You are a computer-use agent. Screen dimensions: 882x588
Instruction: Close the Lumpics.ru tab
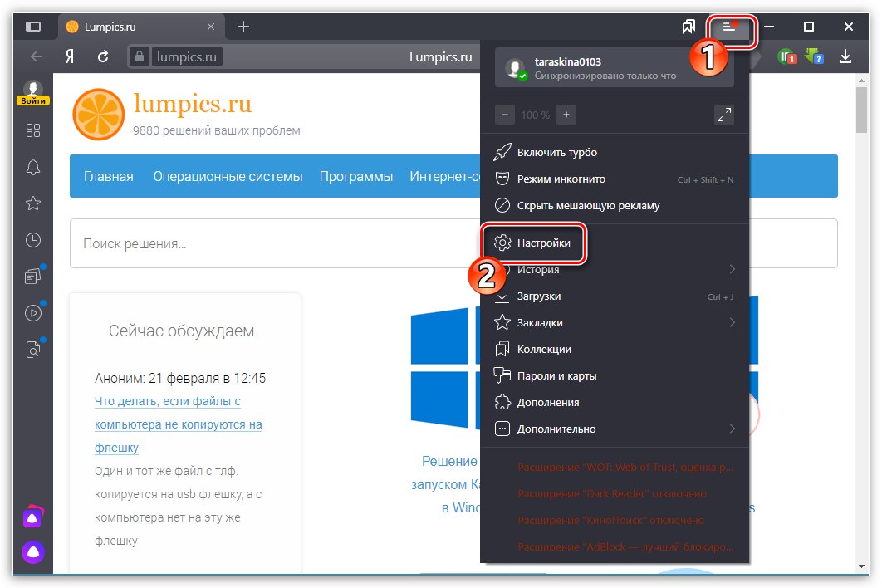(211, 27)
